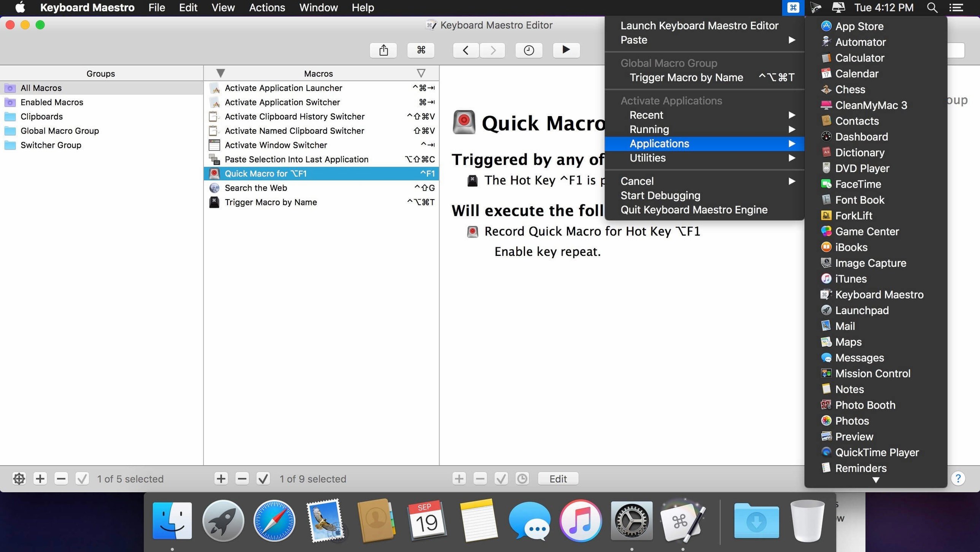Viewport: 980px width, 552px height.
Task: Click the groups gear action icon
Action: coord(19,479)
